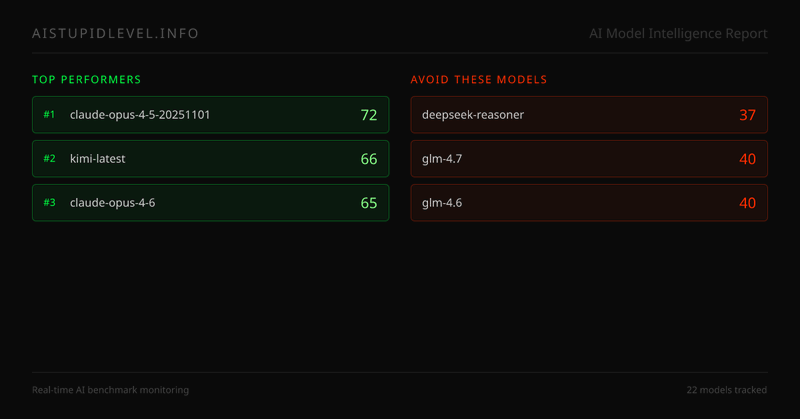
Task: Click the #3 rank badge
Action: (x=49, y=203)
